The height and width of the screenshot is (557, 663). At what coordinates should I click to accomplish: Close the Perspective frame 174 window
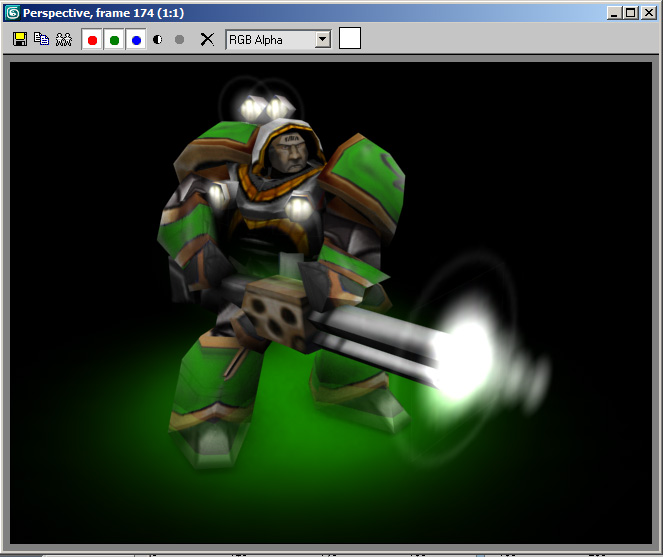click(x=648, y=13)
